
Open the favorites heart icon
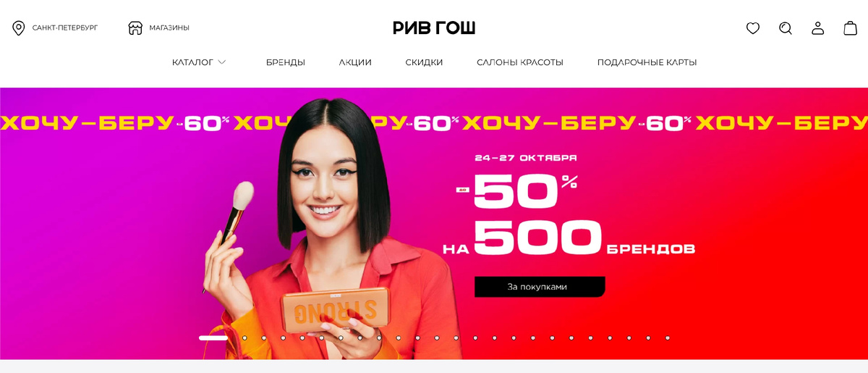point(753,28)
